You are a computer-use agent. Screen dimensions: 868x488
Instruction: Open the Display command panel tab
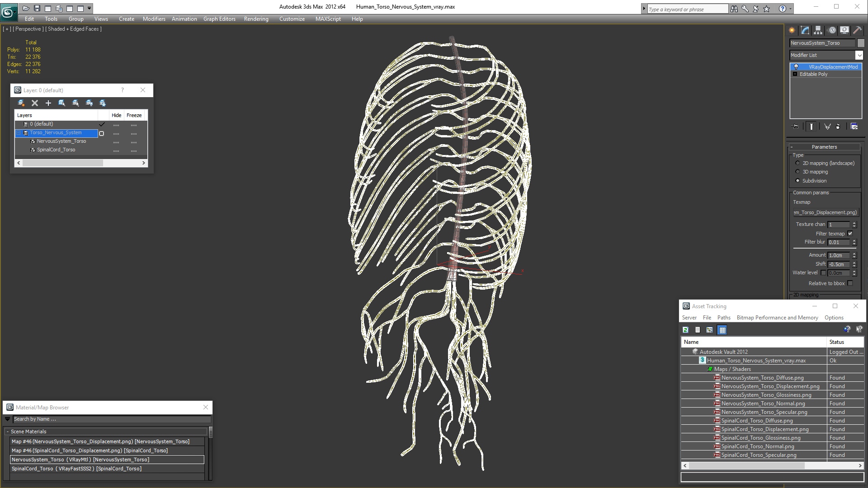[x=844, y=30]
